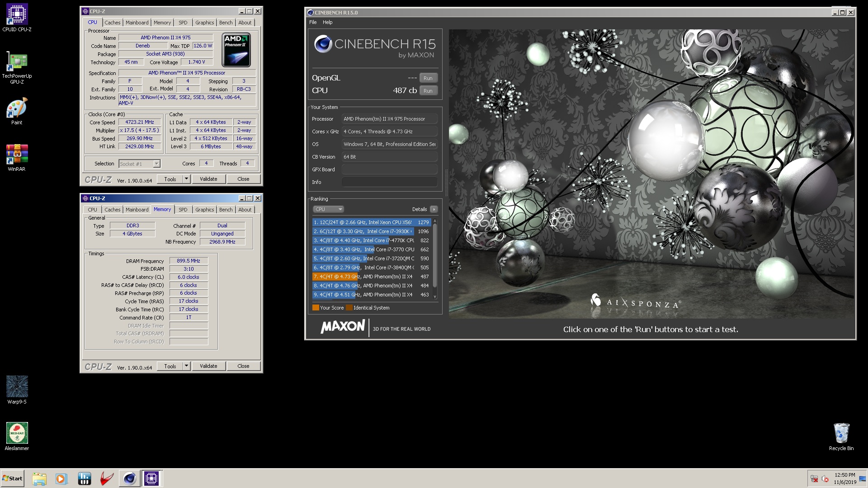Open the Caches tab in upper CPU-Z window
Viewport: 868px width, 488px height.
coord(113,23)
